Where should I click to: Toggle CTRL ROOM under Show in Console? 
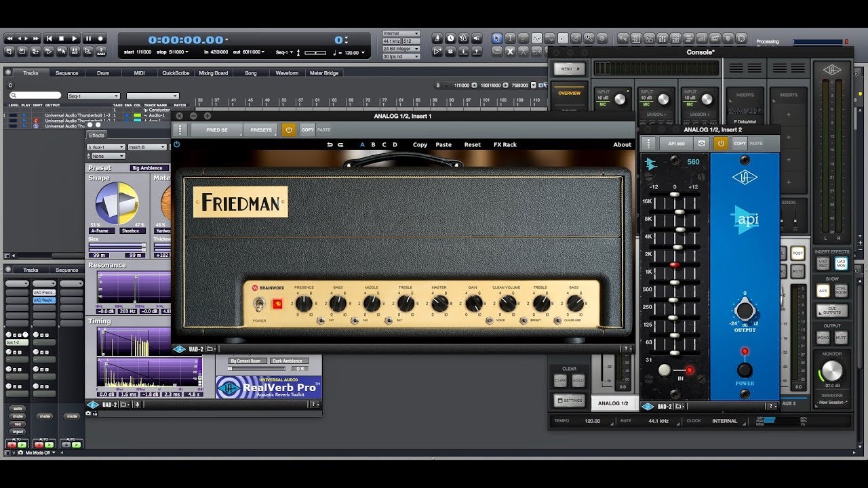841,290
